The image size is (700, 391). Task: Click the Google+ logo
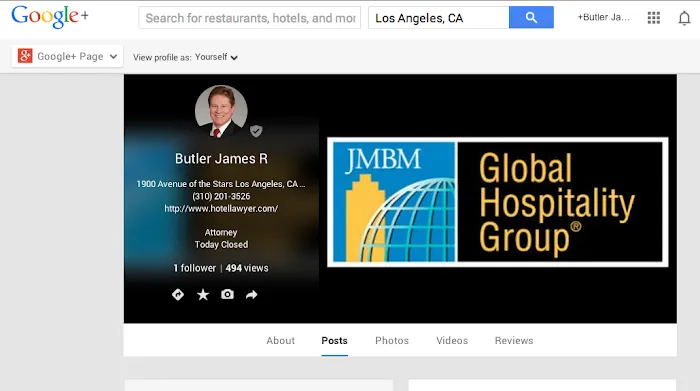[50, 17]
